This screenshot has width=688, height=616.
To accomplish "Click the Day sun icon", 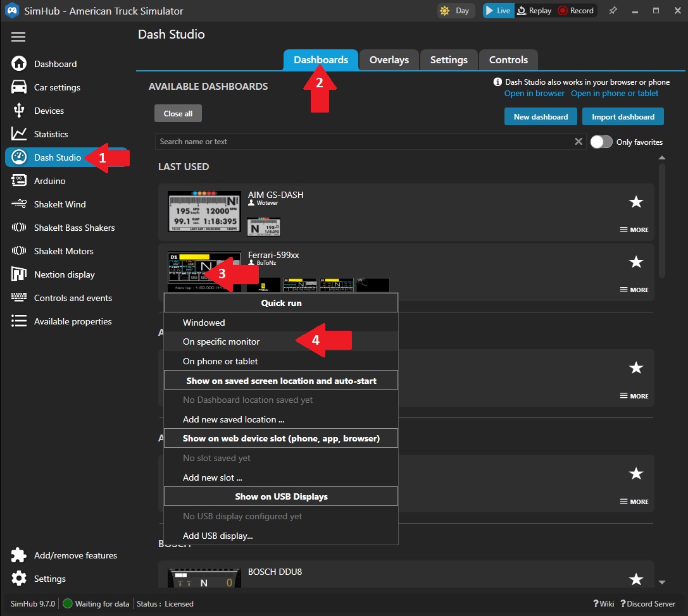I will pos(444,11).
